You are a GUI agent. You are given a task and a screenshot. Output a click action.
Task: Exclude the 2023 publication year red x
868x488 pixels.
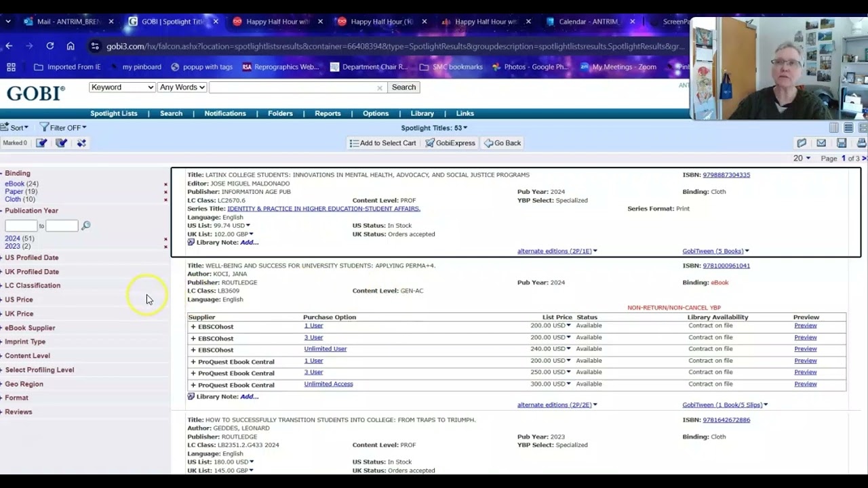tap(165, 247)
